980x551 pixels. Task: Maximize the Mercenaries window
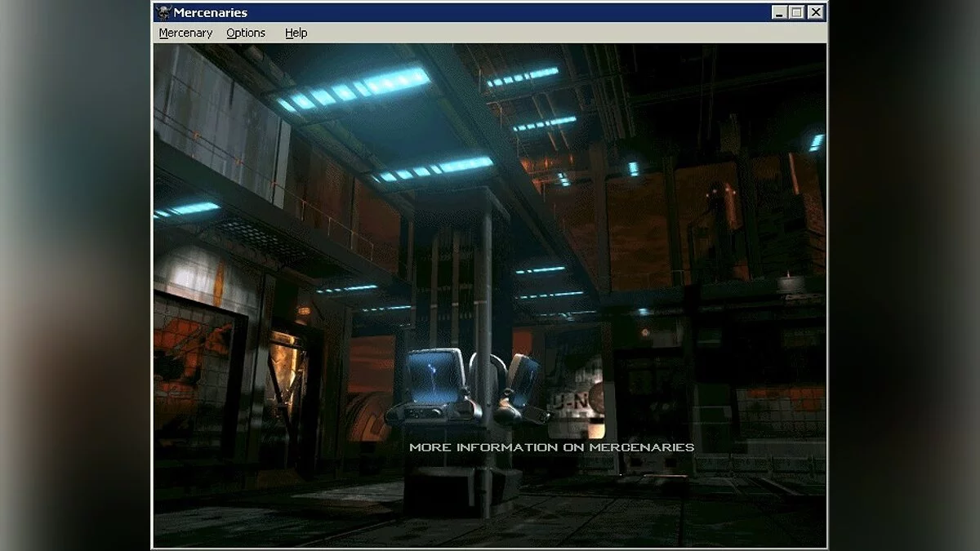tap(795, 12)
